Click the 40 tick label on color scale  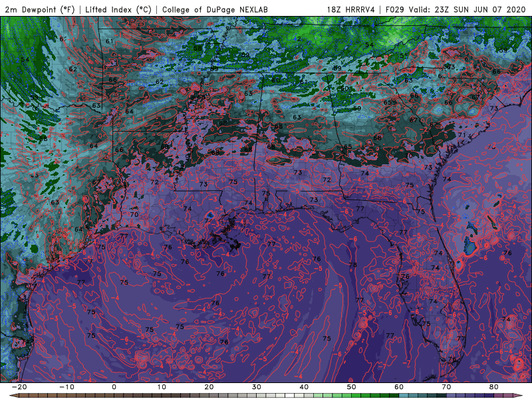pyautogui.click(x=304, y=387)
